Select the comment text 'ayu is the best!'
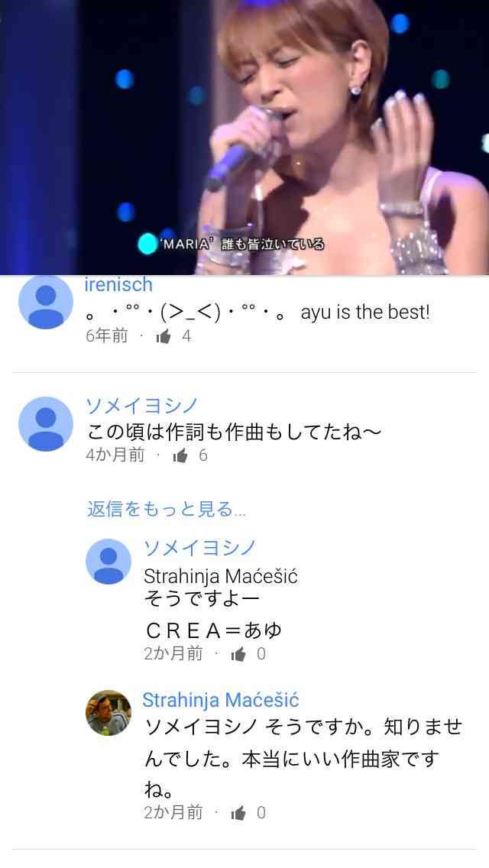Viewport: 489px width, 868px height. point(365,313)
